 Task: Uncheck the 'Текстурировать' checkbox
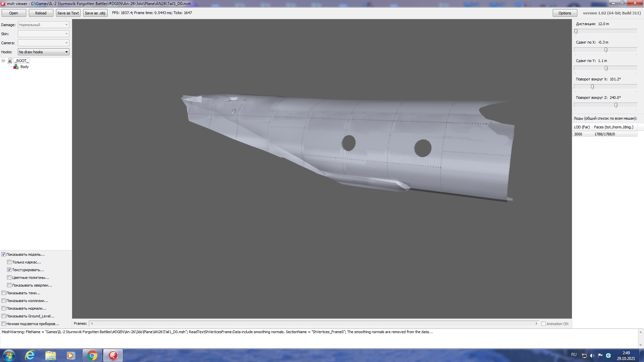tap(9, 270)
